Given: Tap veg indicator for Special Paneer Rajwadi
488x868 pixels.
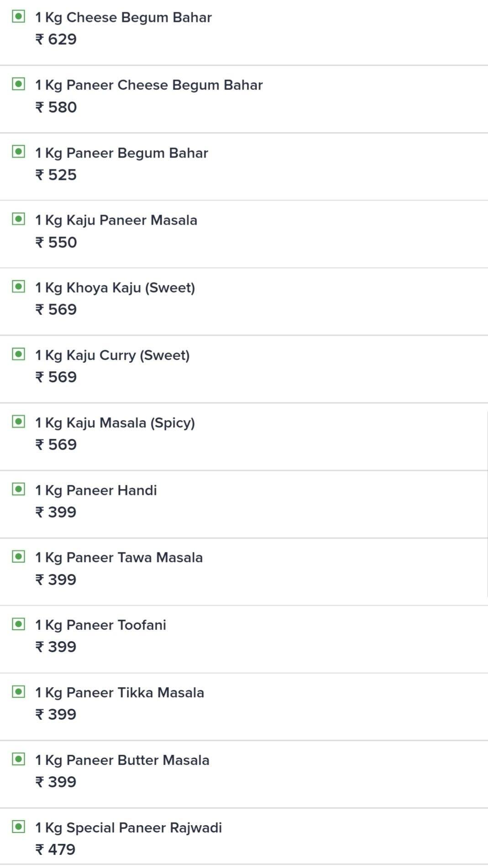Looking at the screenshot, I should [18, 826].
